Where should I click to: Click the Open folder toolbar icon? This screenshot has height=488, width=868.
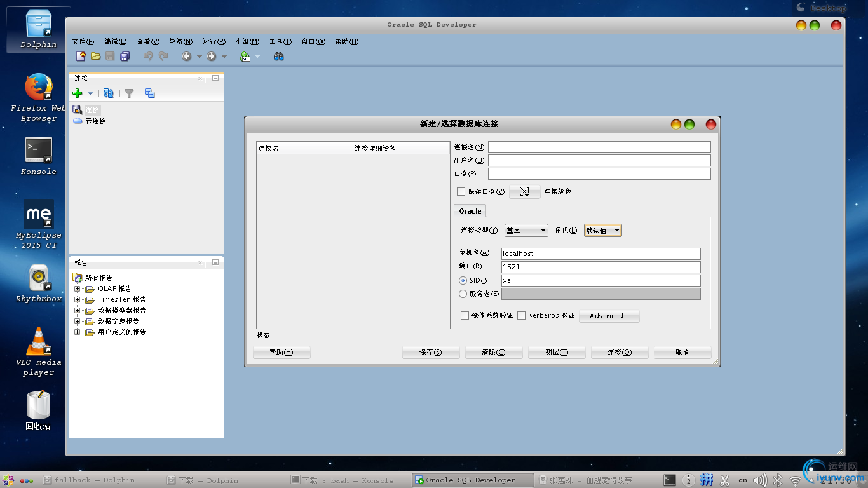(96, 57)
